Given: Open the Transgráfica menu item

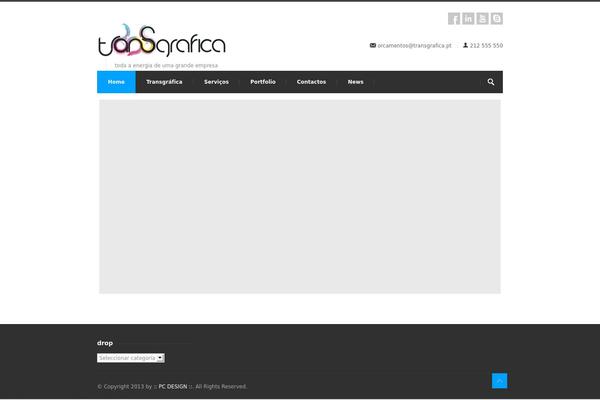Looking at the screenshot, I should point(164,82).
